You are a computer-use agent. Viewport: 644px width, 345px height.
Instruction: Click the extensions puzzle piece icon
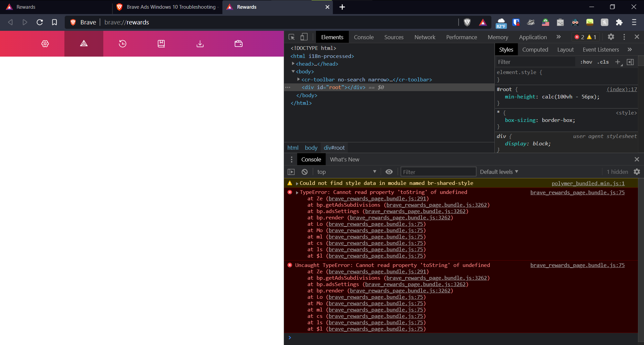click(x=619, y=22)
